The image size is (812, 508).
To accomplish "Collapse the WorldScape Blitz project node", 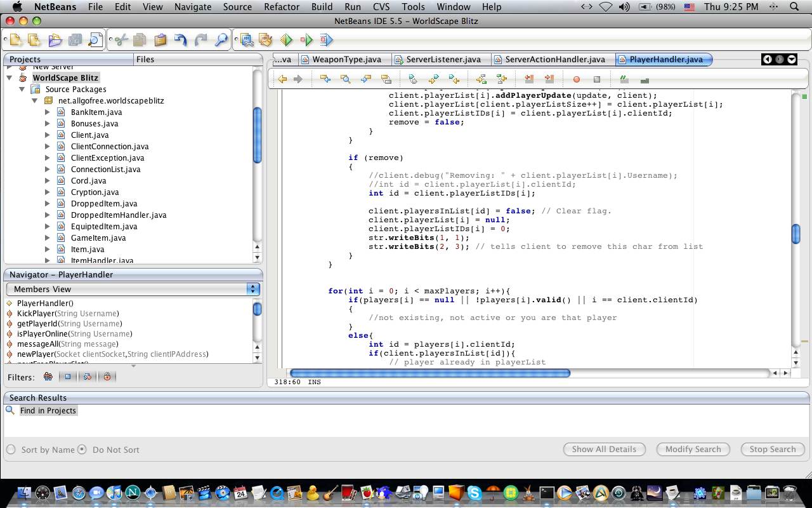I will pyautogui.click(x=10, y=77).
